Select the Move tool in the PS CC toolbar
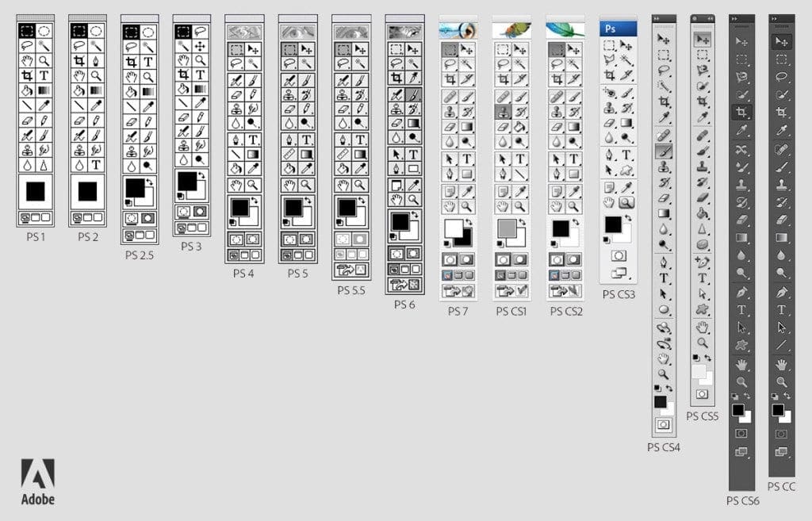This screenshot has height=521, width=812. [x=782, y=39]
